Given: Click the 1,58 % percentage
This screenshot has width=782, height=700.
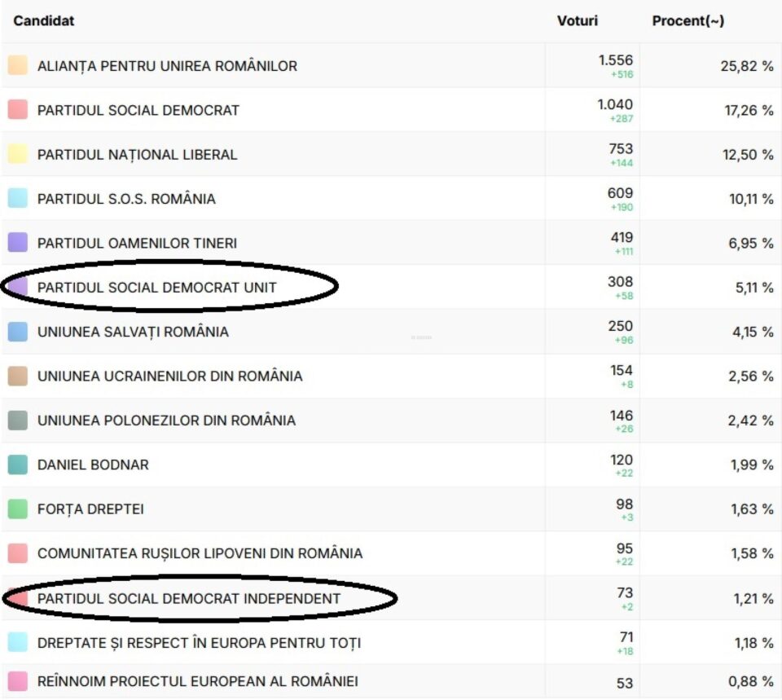Looking at the screenshot, I should [752, 554].
